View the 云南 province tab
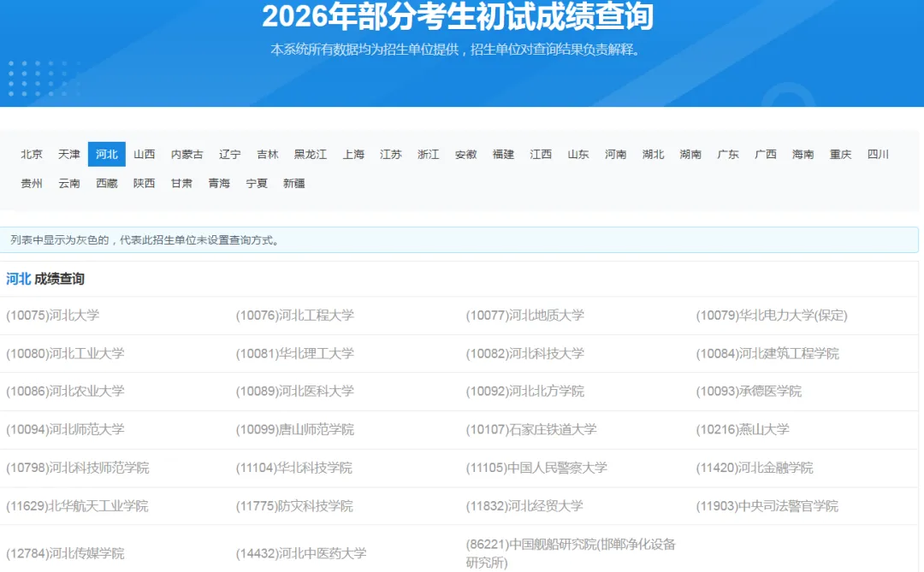Screen dimensions: 924x572 click(69, 184)
